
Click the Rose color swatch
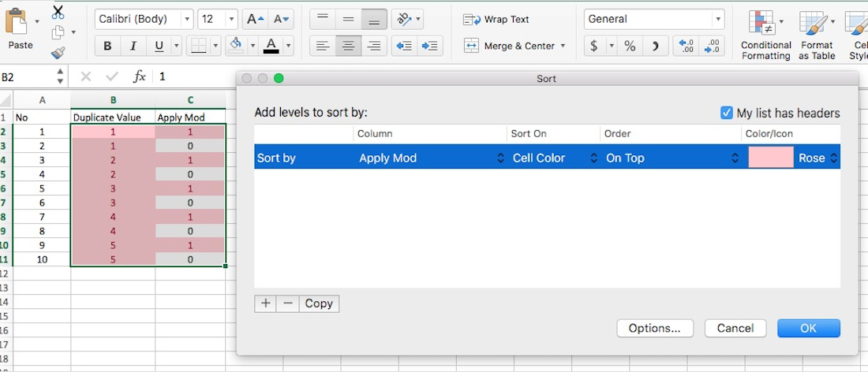770,158
